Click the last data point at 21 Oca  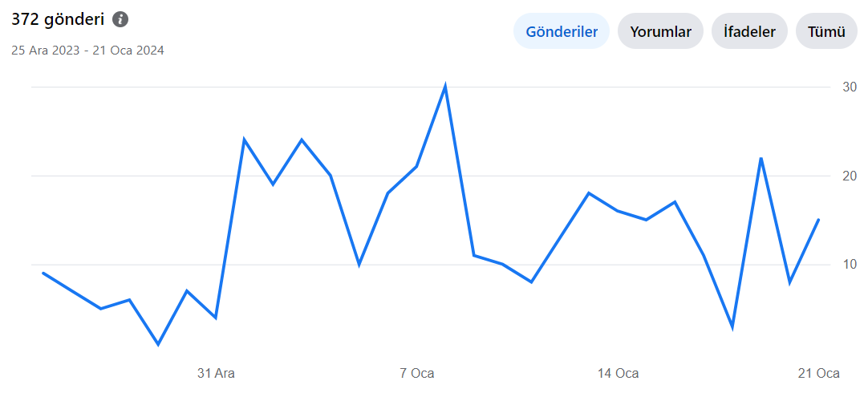tap(819, 220)
